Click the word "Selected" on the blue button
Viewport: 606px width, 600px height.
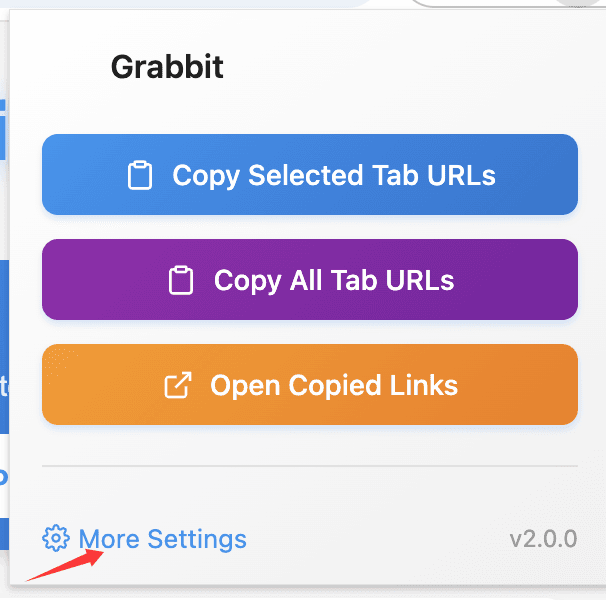[306, 176]
